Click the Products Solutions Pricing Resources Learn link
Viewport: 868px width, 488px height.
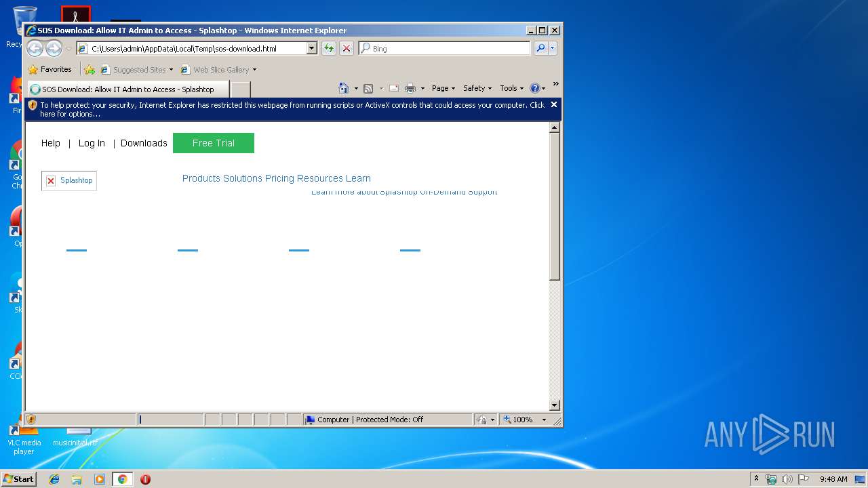pos(277,178)
